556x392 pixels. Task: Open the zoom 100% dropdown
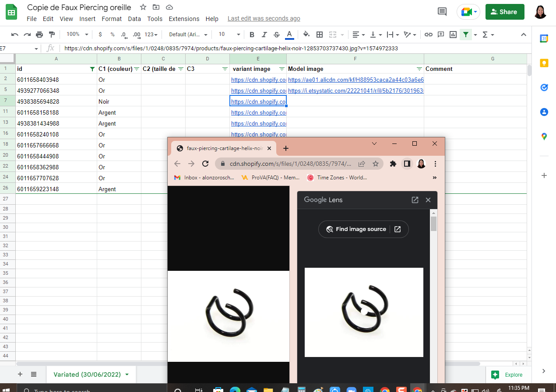[x=77, y=35]
